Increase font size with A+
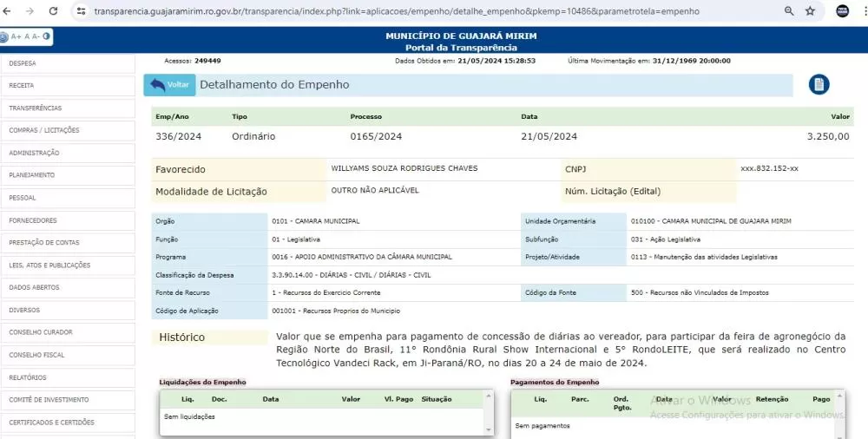Screen dimensions: 868x439 (16, 36)
